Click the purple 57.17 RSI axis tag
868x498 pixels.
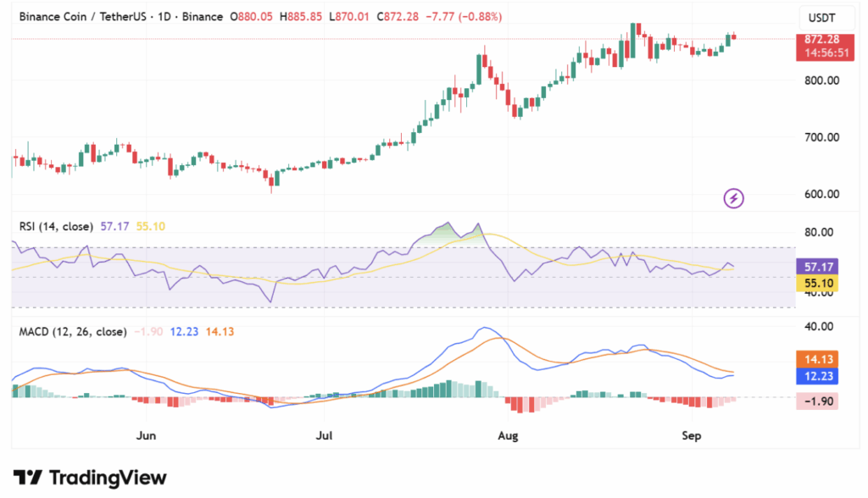(817, 267)
